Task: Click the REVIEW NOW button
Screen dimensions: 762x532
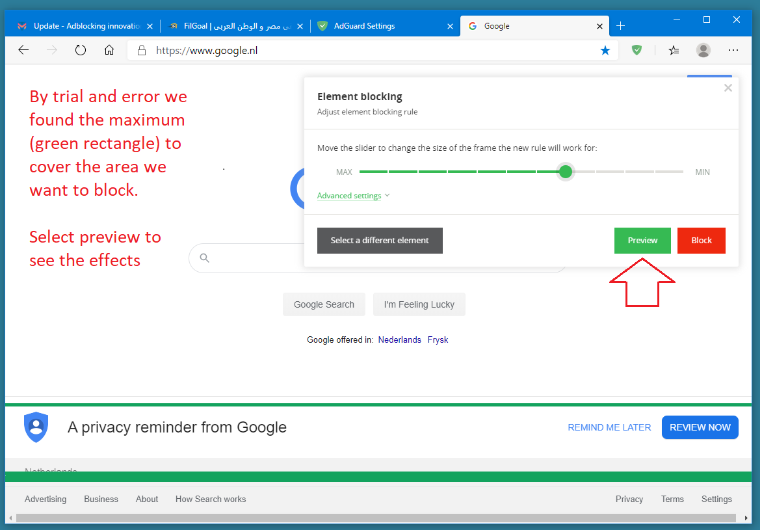Action: pos(700,427)
